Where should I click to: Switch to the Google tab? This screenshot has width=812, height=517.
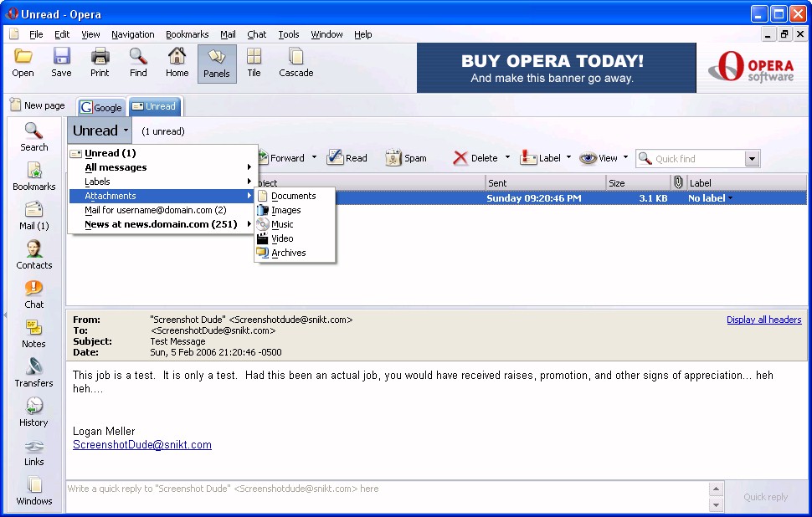pyautogui.click(x=101, y=107)
